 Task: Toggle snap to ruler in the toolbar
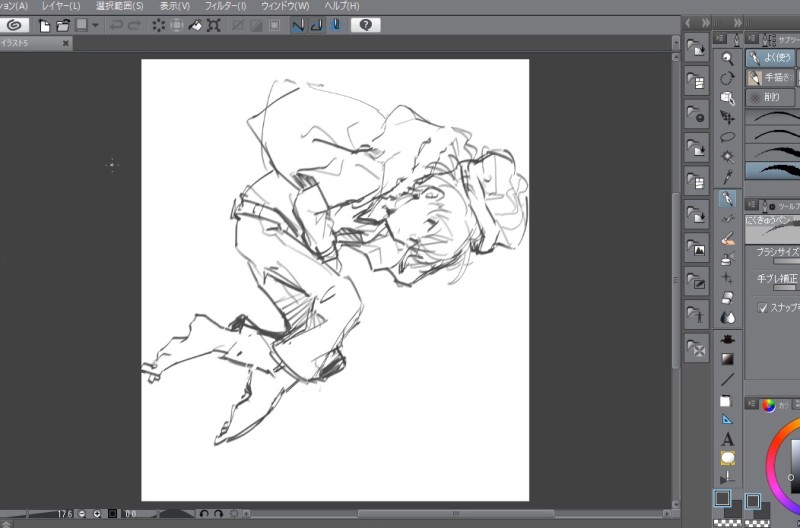(x=298, y=25)
